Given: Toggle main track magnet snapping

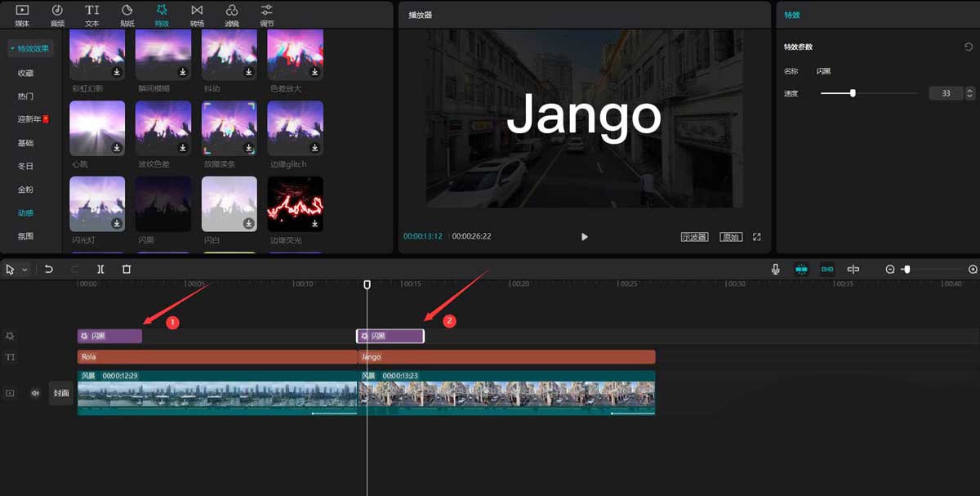Looking at the screenshot, I should pos(801,269).
